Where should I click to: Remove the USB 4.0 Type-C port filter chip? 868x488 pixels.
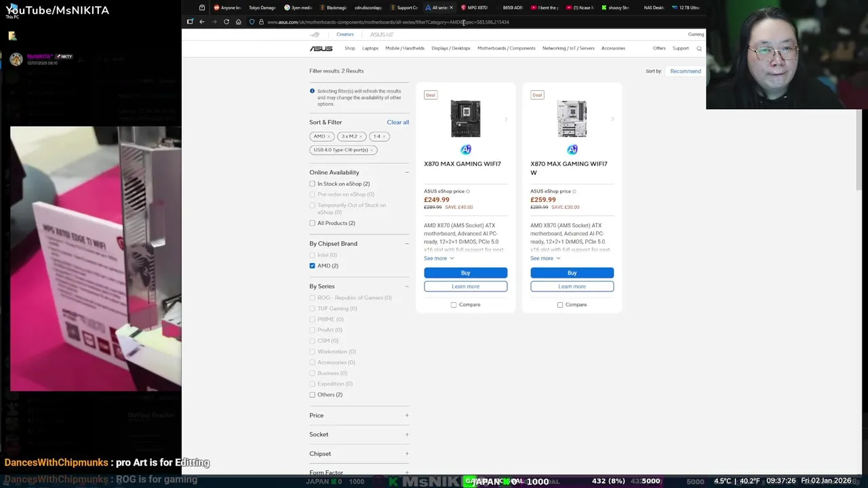[x=372, y=150]
